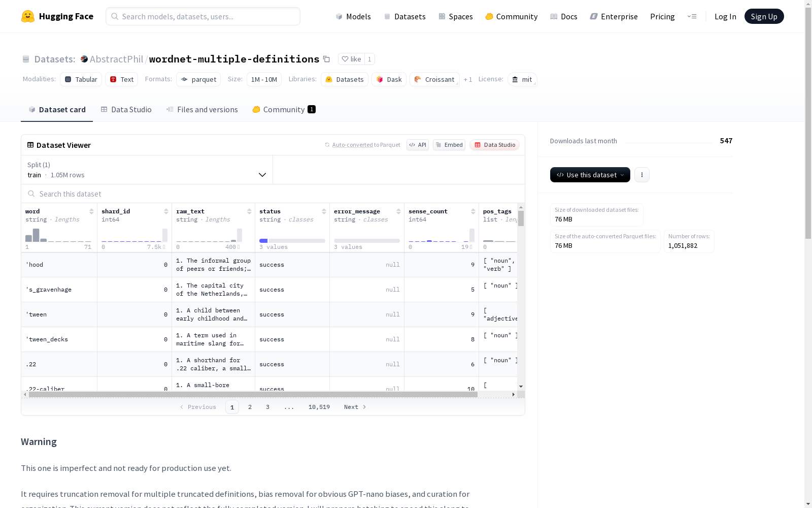
Task: Click the table's horizontal scrollbar
Action: tap(253, 394)
